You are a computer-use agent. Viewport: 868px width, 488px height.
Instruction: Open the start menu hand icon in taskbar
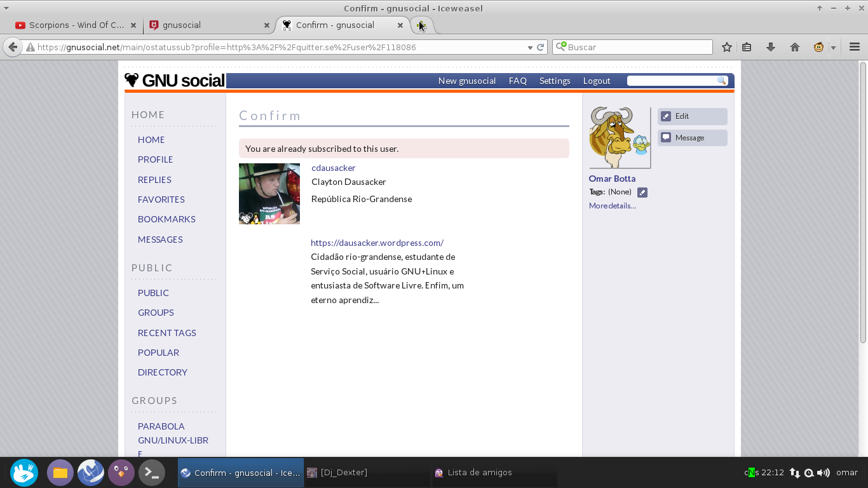click(x=24, y=473)
